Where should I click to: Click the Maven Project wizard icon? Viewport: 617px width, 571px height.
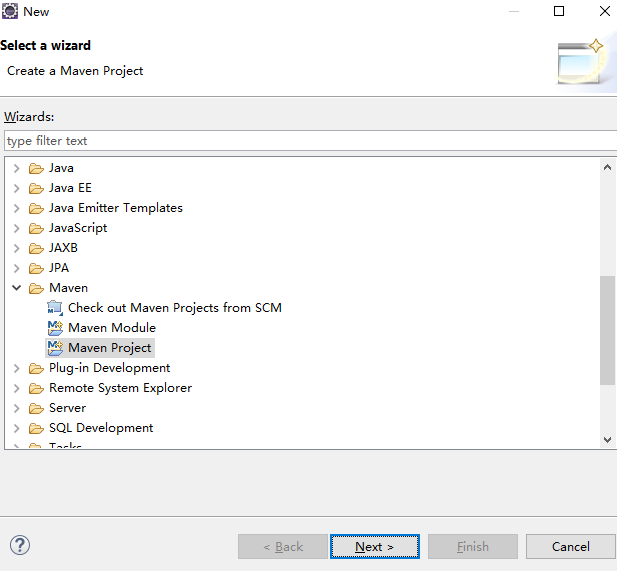55,348
